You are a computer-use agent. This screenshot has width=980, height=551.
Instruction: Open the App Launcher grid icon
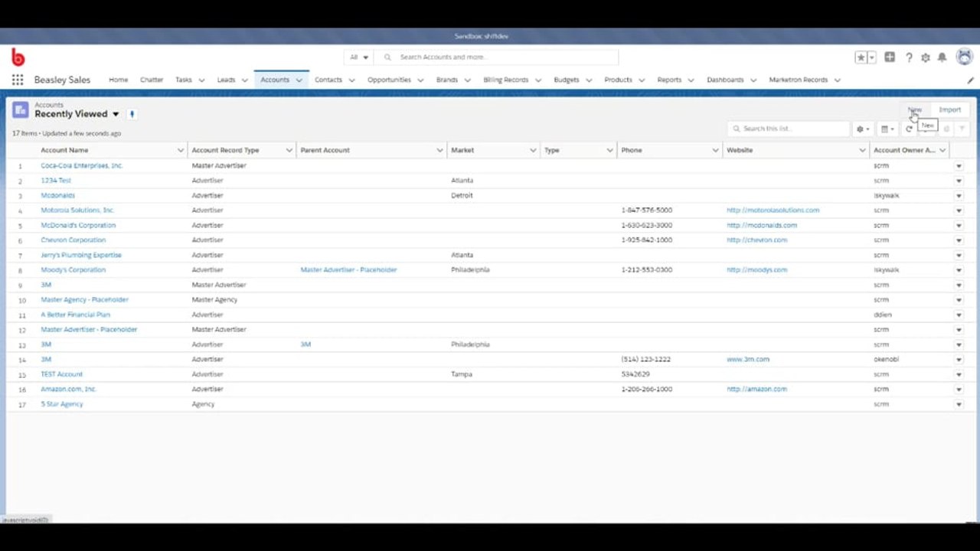tap(17, 80)
